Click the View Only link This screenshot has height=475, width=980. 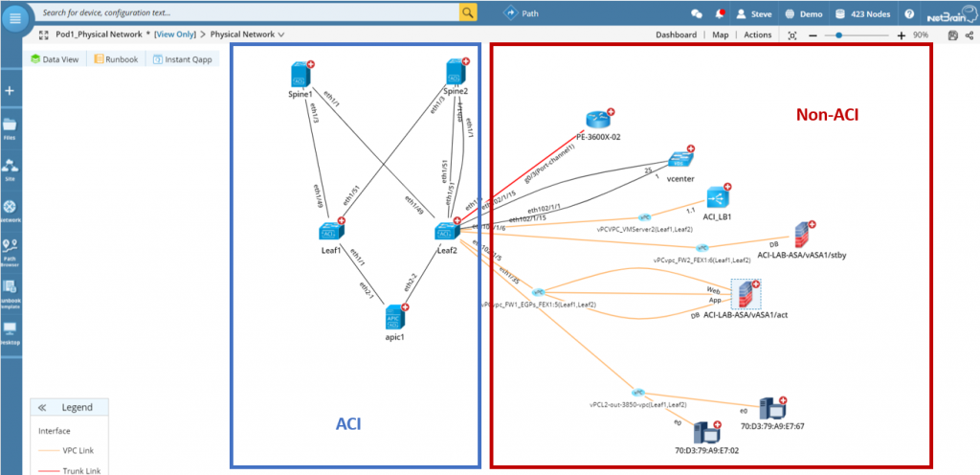click(x=175, y=34)
